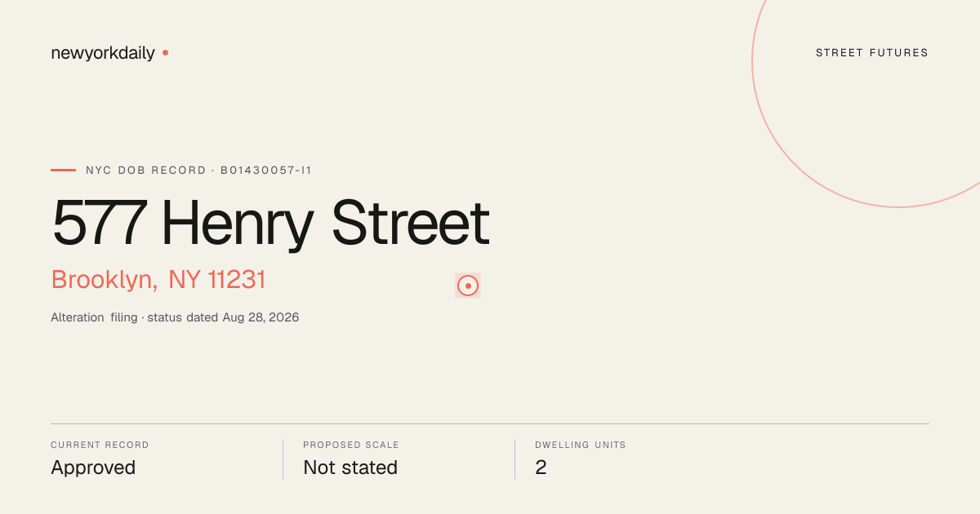The width and height of the screenshot is (980, 514).
Task: Click the Brooklyn, NY 11231 address line
Action: [x=158, y=280]
